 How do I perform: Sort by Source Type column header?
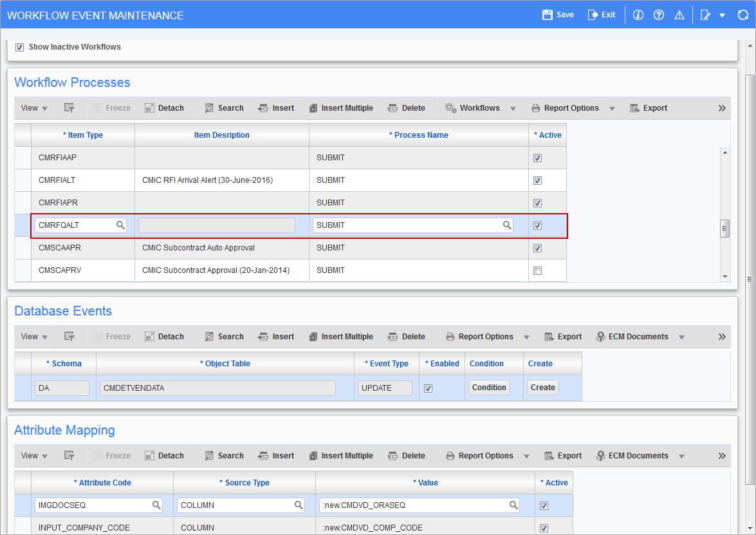pos(244,482)
